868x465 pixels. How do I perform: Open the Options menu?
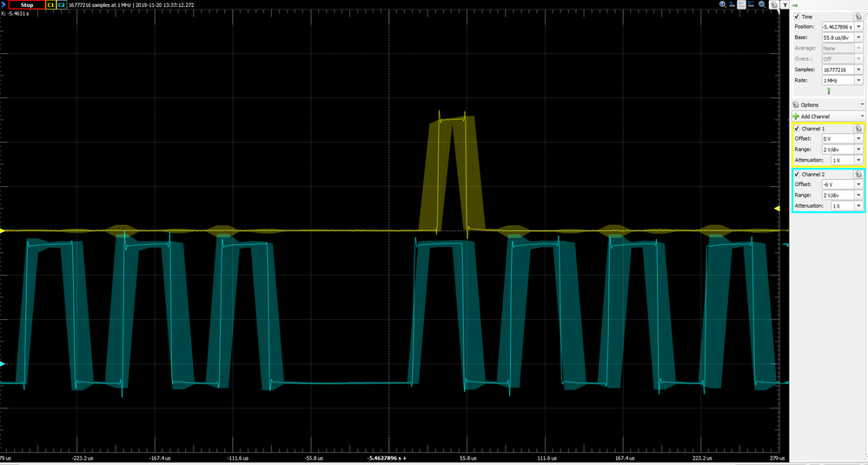click(827, 104)
